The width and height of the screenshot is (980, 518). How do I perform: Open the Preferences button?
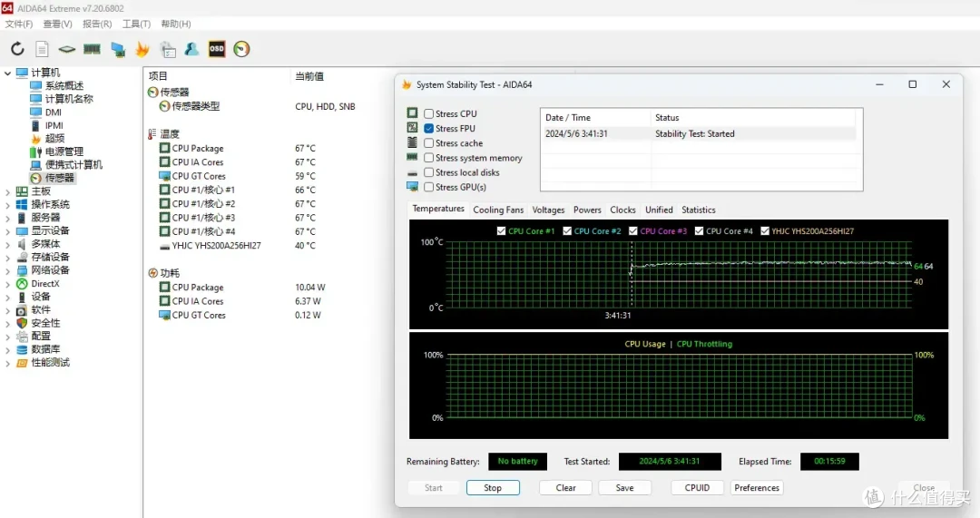757,488
